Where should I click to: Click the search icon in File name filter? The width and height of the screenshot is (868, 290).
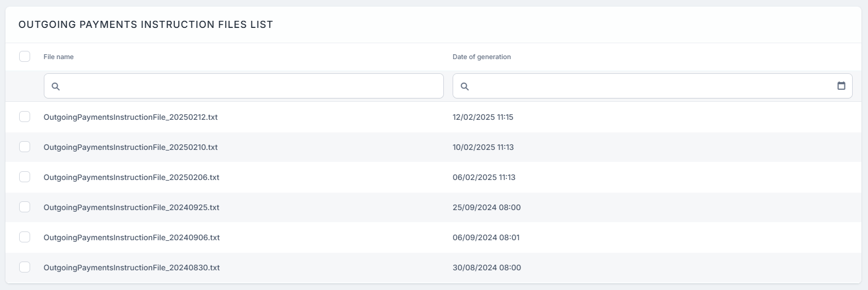coord(55,86)
